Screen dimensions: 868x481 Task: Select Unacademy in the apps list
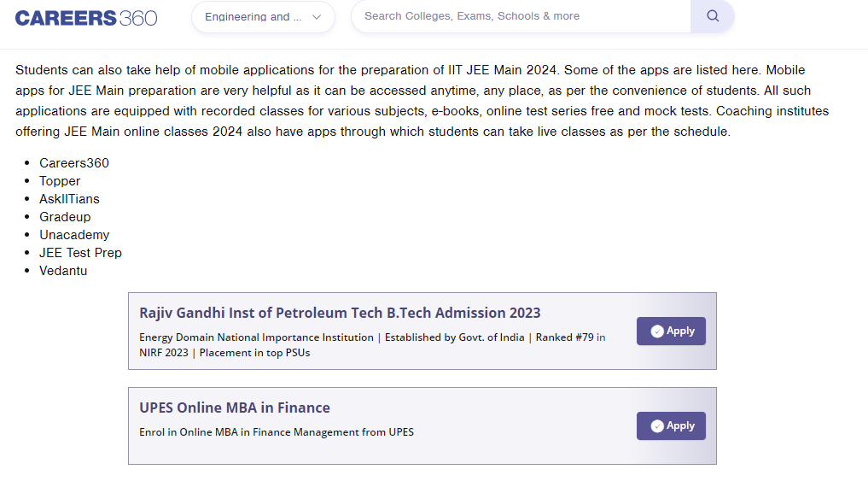[x=74, y=235]
